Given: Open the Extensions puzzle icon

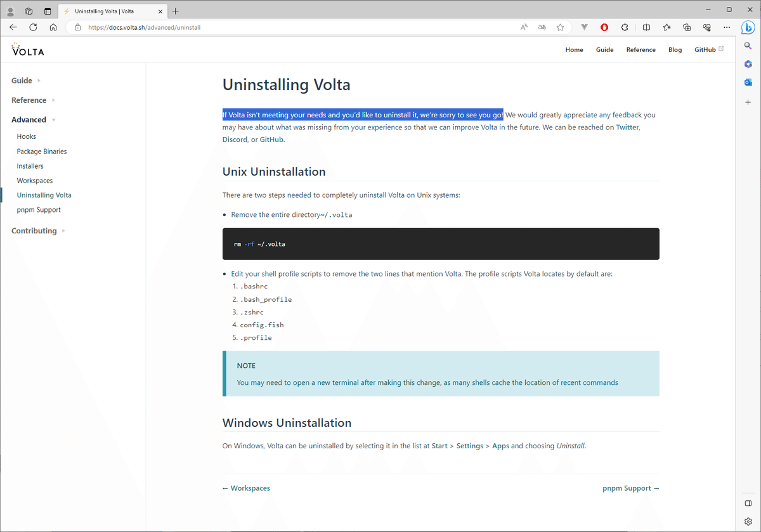Looking at the screenshot, I should (624, 27).
